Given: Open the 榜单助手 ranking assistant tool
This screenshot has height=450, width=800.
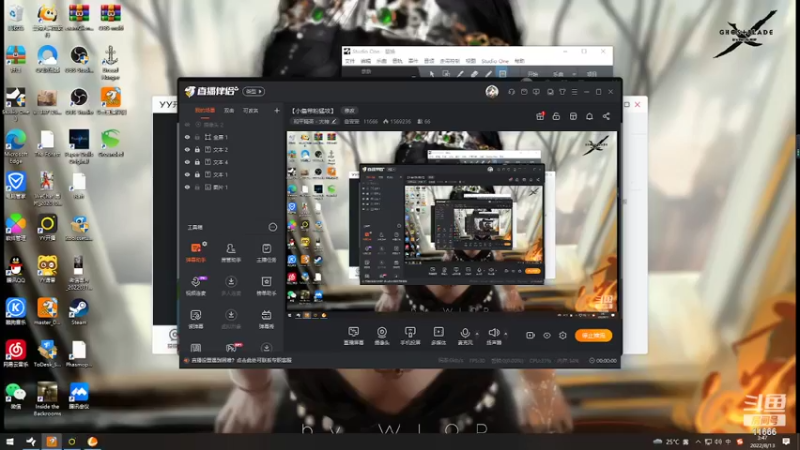Looking at the screenshot, I should 266,286.
